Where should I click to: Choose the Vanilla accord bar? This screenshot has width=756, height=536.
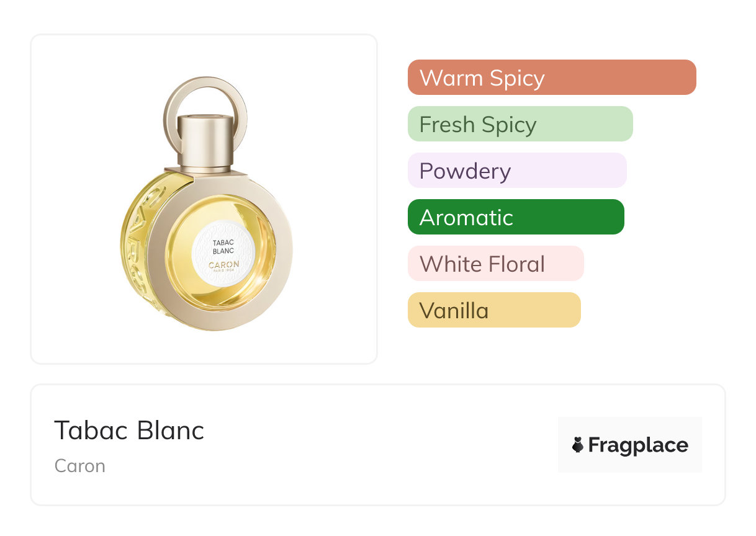click(493, 310)
